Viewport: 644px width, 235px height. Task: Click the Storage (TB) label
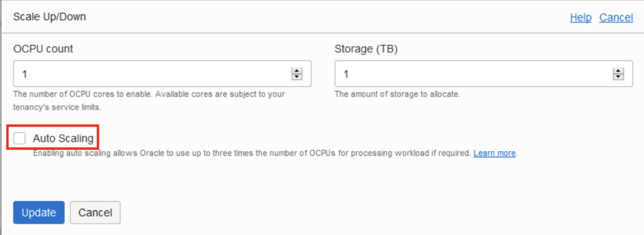click(x=366, y=49)
